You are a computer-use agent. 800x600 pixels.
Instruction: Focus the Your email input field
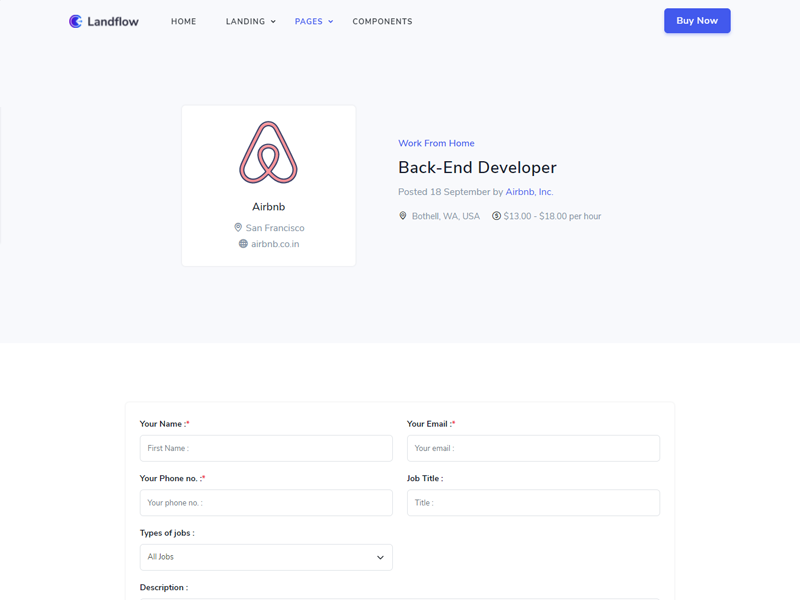pos(533,448)
